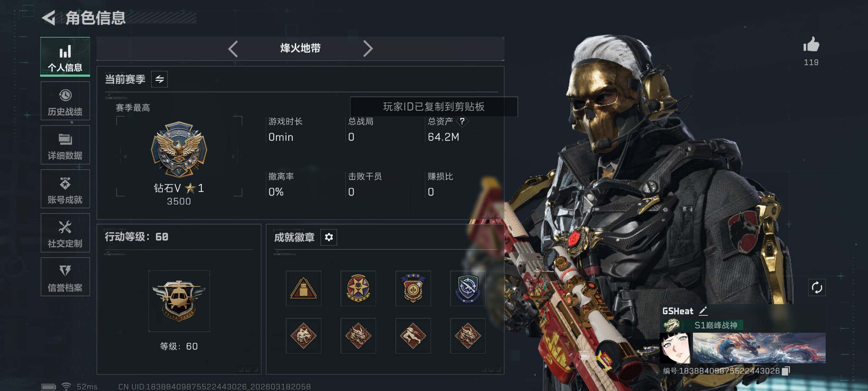Open the 信誉档案 sidebar tab
This screenshot has width=868, height=391.
pos(65,277)
